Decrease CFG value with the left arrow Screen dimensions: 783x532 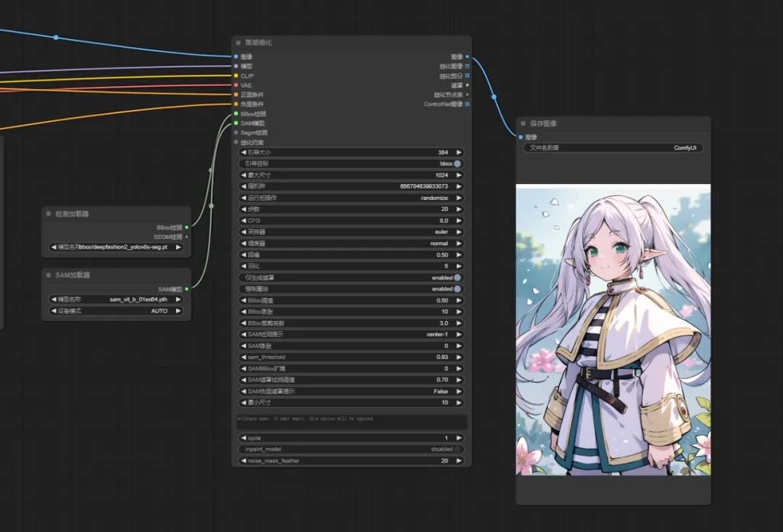tap(244, 220)
